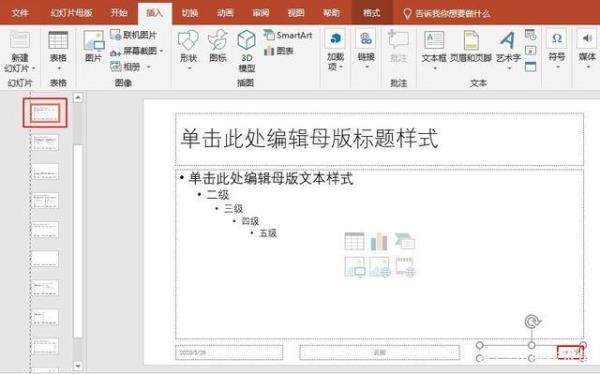This screenshot has width=600, height=374.
Task: Click the 文本框 text box icon
Action: 434,40
